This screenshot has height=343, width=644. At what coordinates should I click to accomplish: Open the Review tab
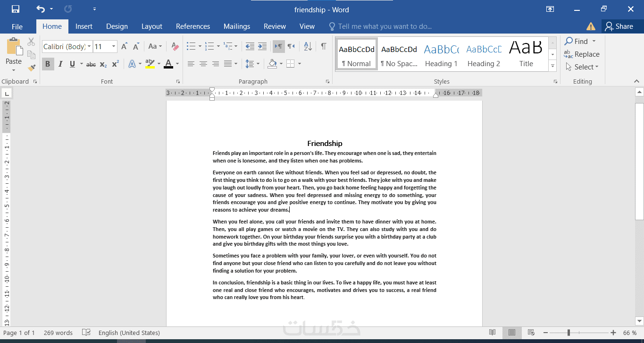point(275,26)
